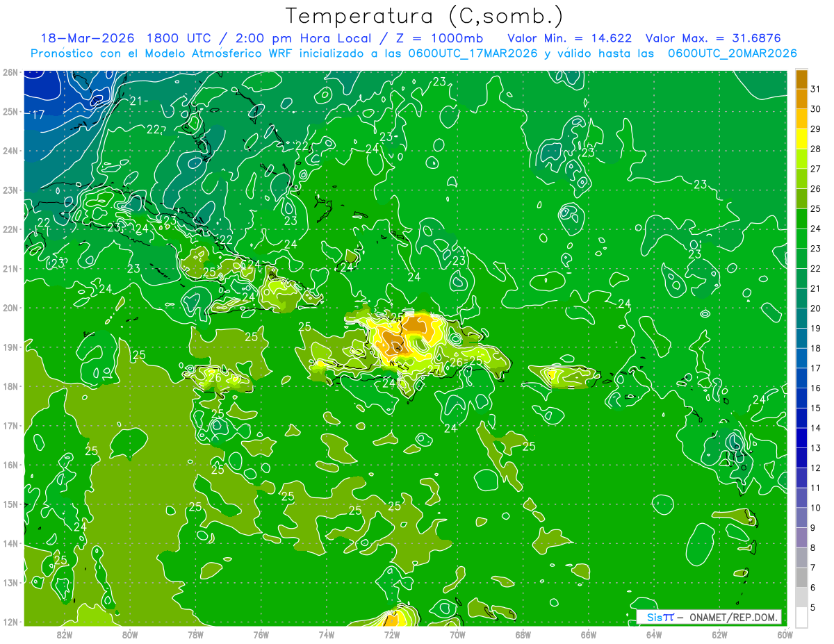Select the date text "18-Mar-2026 1800 UTC"
Image resolution: width=834 pixels, height=644 pixels.
click(x=127, y=38)
